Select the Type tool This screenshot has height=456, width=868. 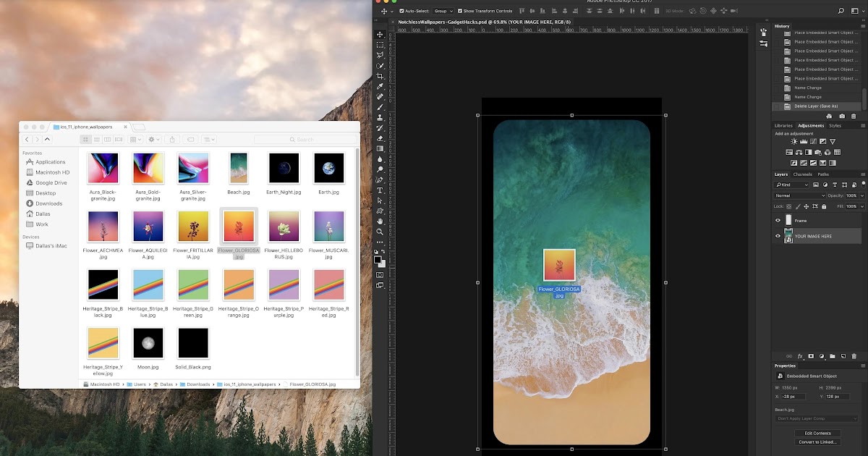click(x=380, y=190)
